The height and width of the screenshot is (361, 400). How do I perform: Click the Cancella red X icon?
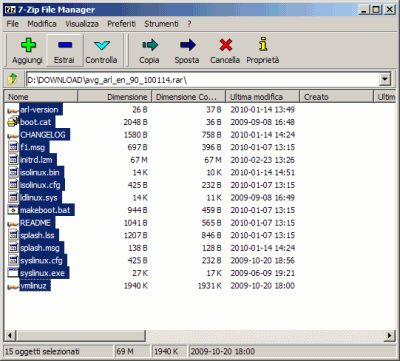[225, 45]
